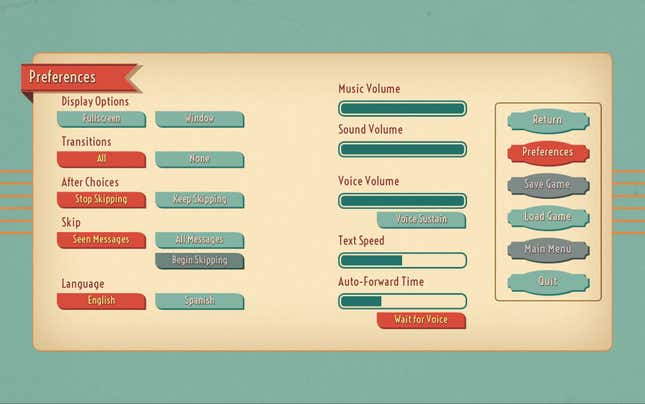
Task: Skip All Messages option
Action: click(x=200, y=240)
